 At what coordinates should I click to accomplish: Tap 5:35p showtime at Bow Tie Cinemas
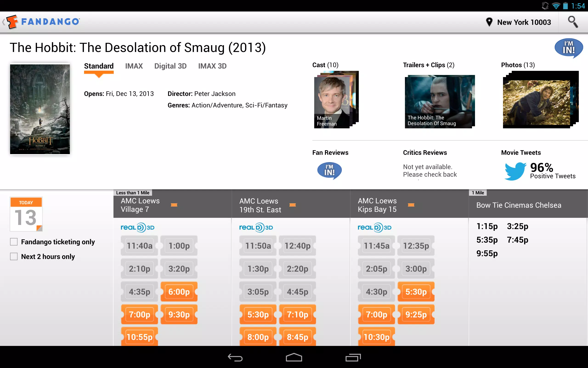tap(487, 240)
